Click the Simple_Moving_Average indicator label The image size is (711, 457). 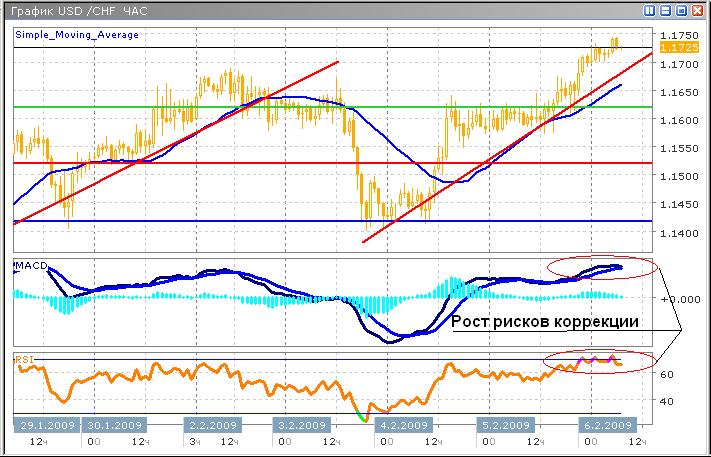pyautogui.click(x=77, y=35)
